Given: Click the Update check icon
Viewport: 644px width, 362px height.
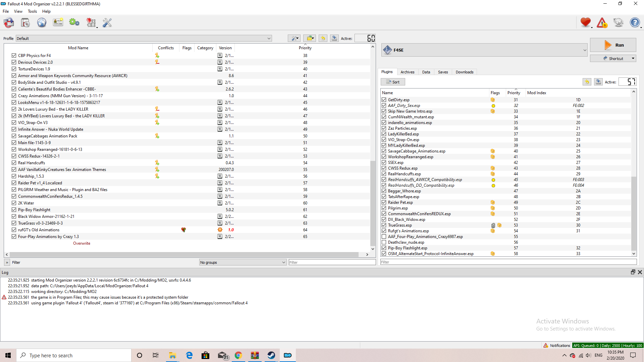Looking at the screenshot, I should point(618,22).
